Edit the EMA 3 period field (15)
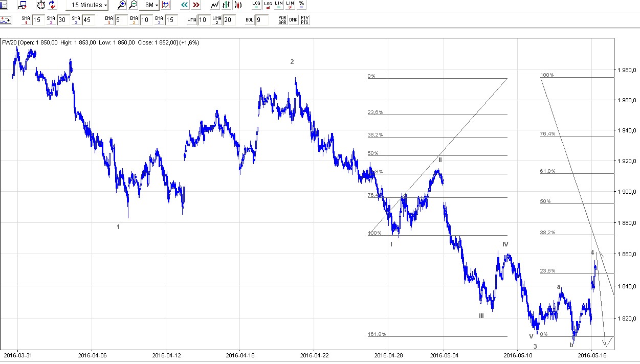 tap(171, 20)
